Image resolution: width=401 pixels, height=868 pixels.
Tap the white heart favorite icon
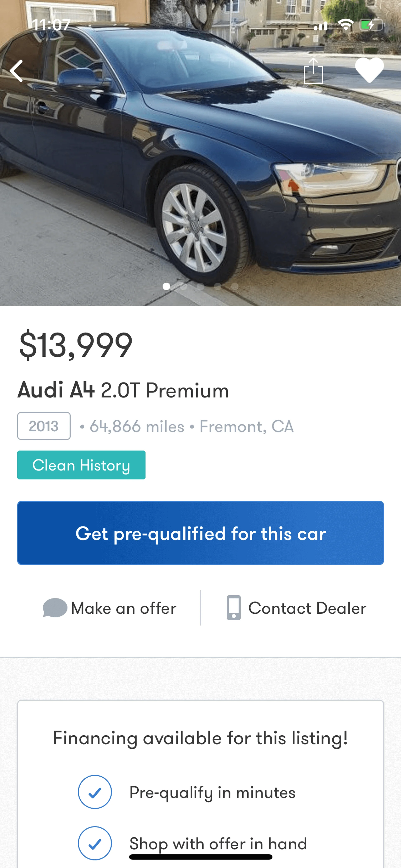click(369, 70)
